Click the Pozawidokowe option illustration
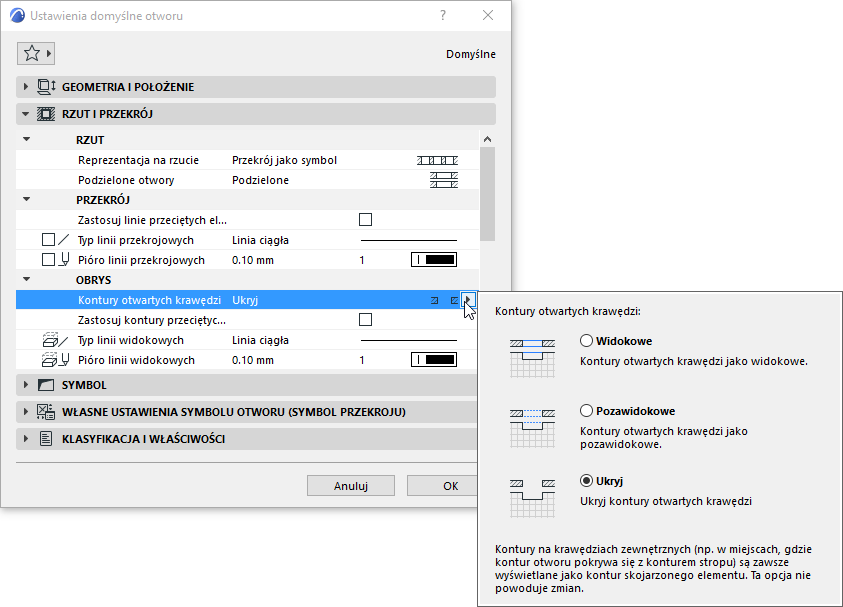The height and width of the screenshot is (607, 843). [x=532, y=429]
